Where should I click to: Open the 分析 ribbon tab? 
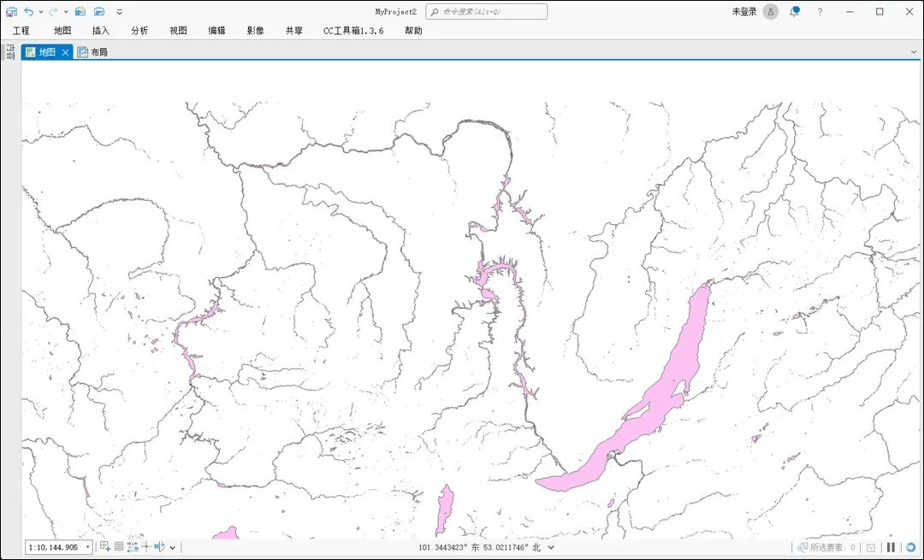[139, 31]
